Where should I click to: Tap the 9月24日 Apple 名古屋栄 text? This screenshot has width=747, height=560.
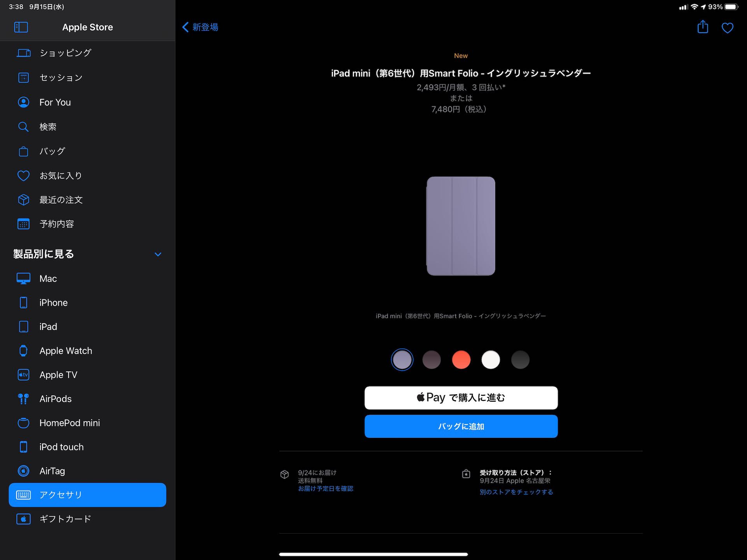[515, 481]
